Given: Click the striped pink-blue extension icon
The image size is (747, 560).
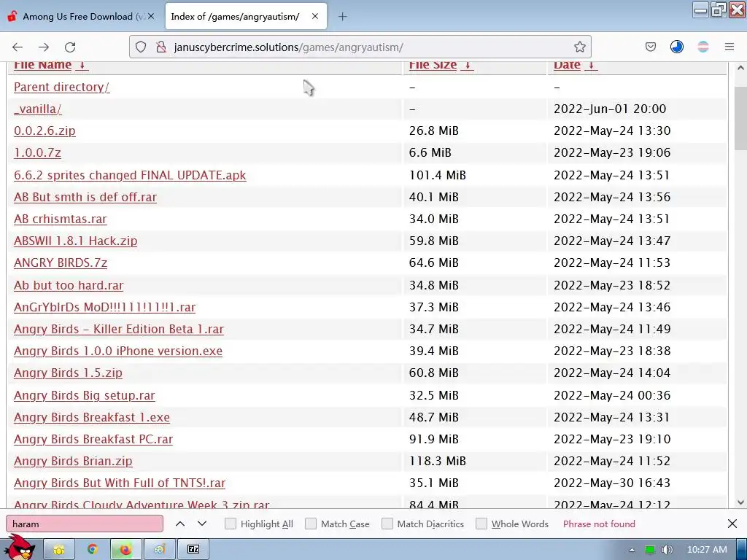Looking at the screenshot, I should (703, 47).
